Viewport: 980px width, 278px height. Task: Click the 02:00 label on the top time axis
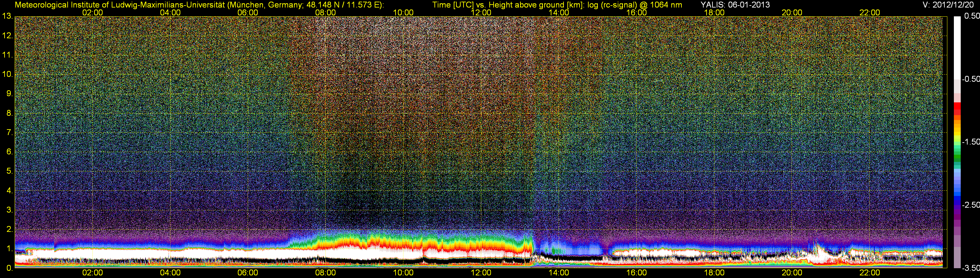tap(92, 12)
